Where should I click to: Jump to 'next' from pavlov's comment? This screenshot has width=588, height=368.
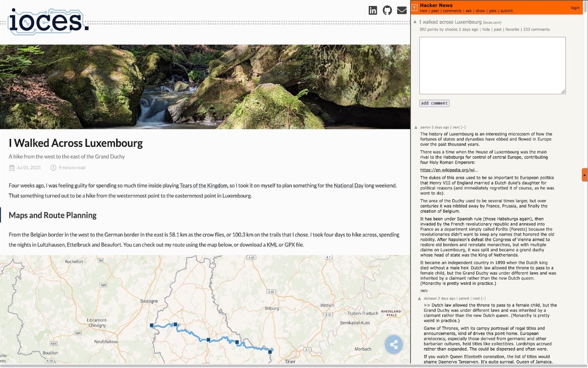tap(456, 127)
